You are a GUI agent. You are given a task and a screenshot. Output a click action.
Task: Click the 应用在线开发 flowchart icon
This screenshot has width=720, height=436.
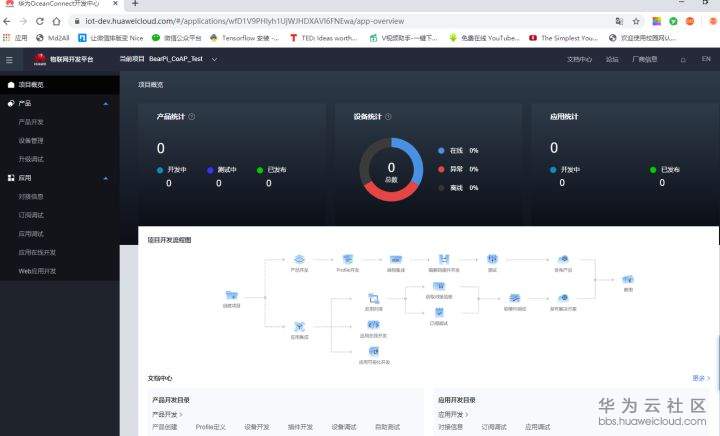point(374,325)
